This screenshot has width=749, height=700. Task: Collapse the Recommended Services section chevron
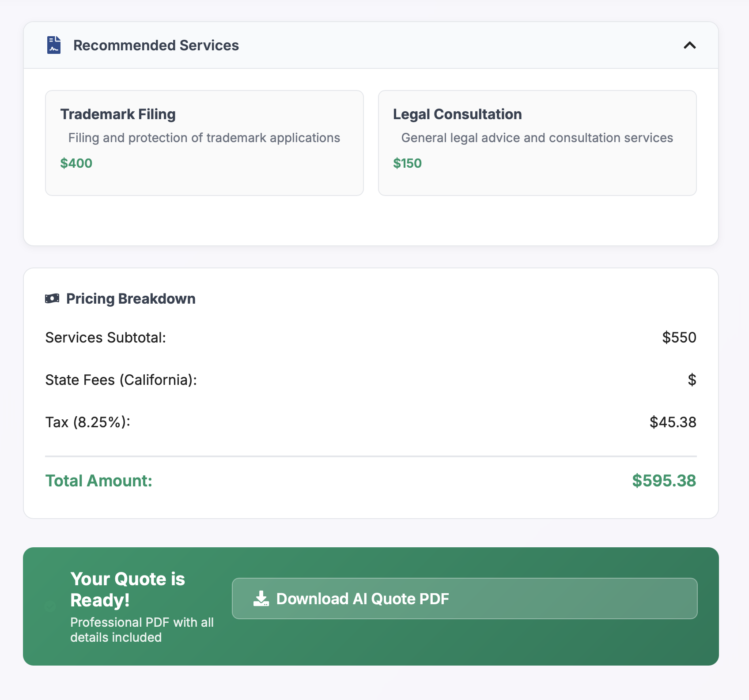coord(689,45)
